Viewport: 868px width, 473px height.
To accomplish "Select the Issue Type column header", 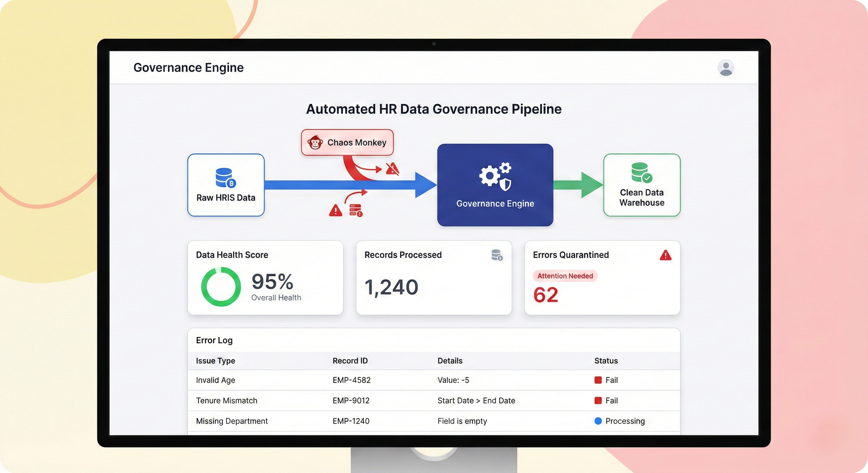I will pos(215,361).
